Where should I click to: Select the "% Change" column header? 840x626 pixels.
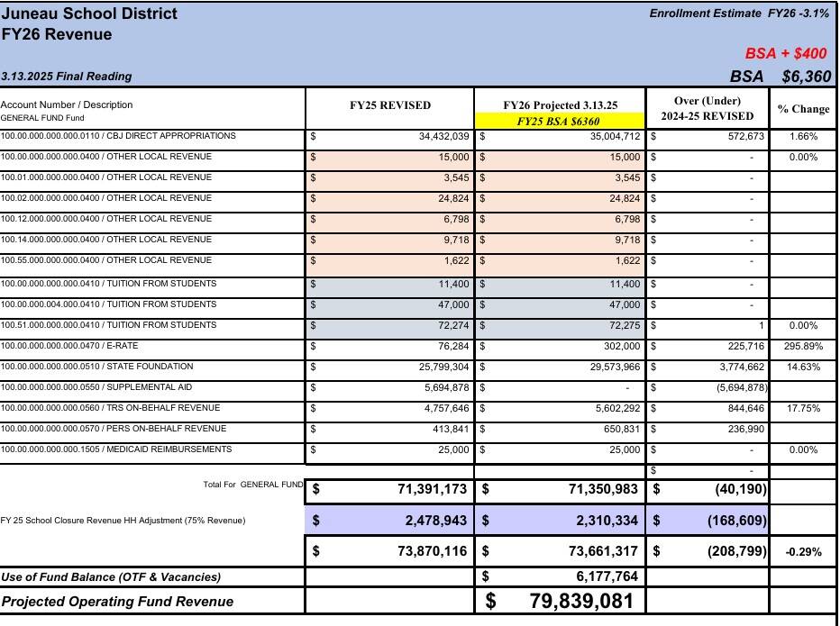[x=802, y=109]
